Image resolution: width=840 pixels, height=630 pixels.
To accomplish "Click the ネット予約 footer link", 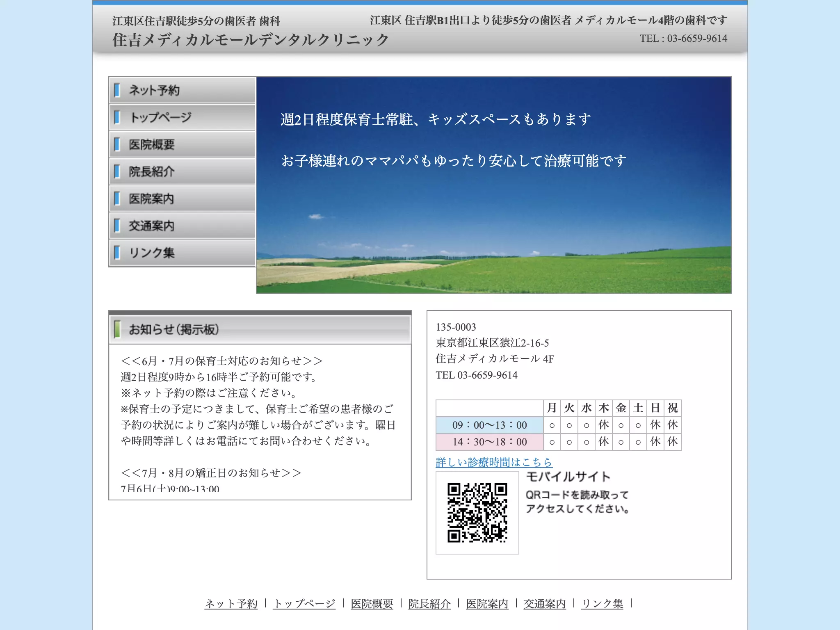I will [x=231, y=604].
